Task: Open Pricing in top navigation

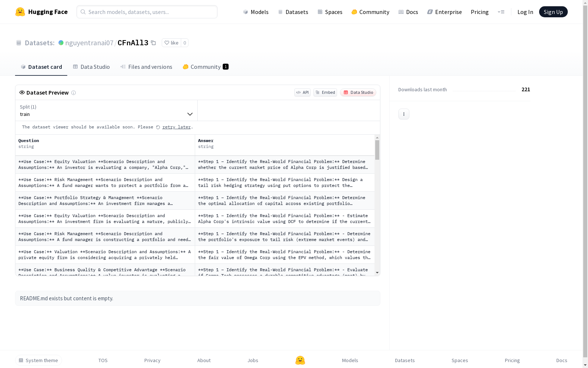Action: (480, 12)
